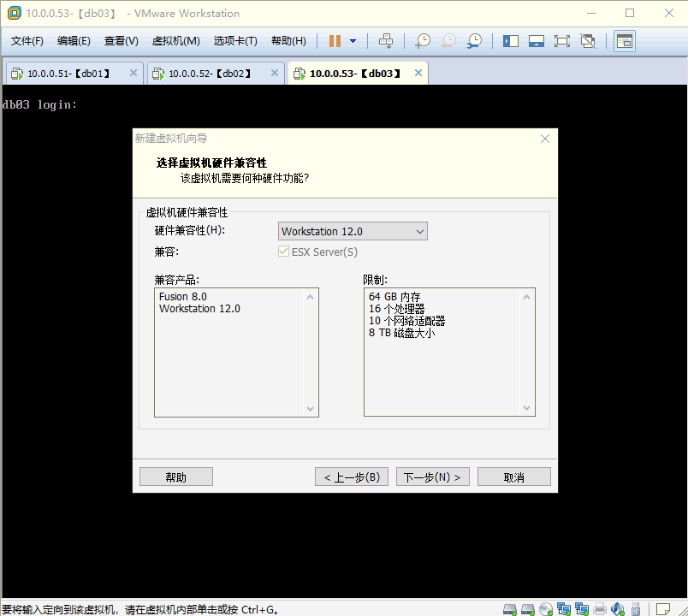
Task: Click the 兼容产品 list scroll up arrow
Action: [311, 297]
